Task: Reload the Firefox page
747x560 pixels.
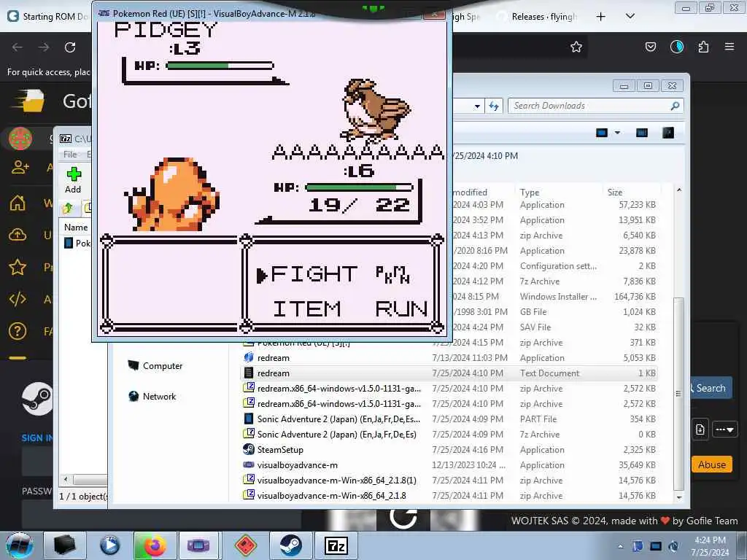Action: pyautogui.click(x=70, y=47)
